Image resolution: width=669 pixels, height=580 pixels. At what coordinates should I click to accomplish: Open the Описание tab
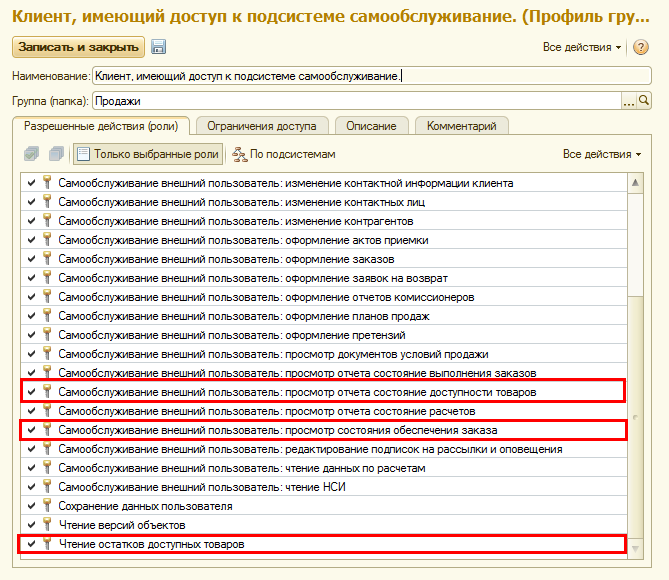click(371, 126)
